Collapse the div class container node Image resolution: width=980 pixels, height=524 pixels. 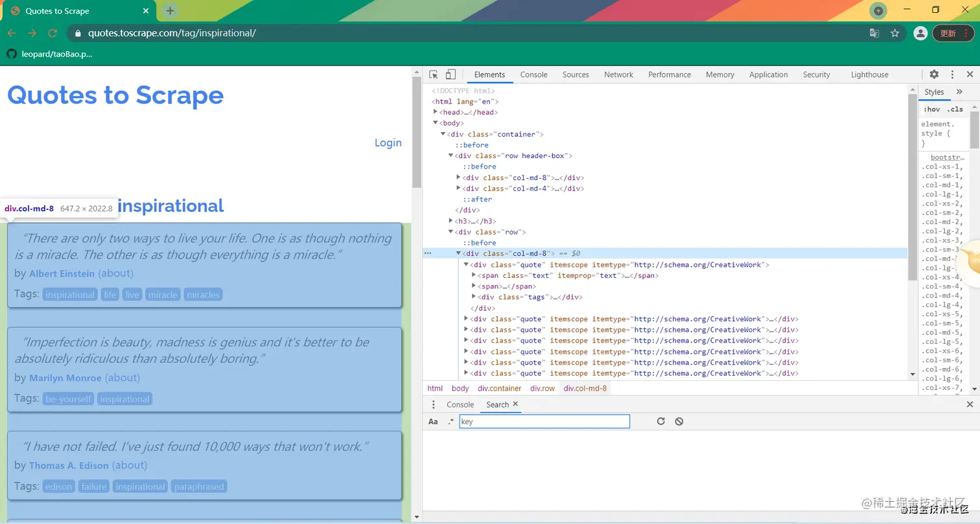tap(443, 134)
